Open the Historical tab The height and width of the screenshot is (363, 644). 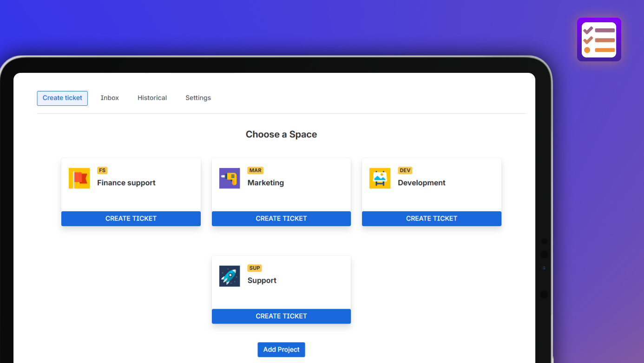coord(152,98)
